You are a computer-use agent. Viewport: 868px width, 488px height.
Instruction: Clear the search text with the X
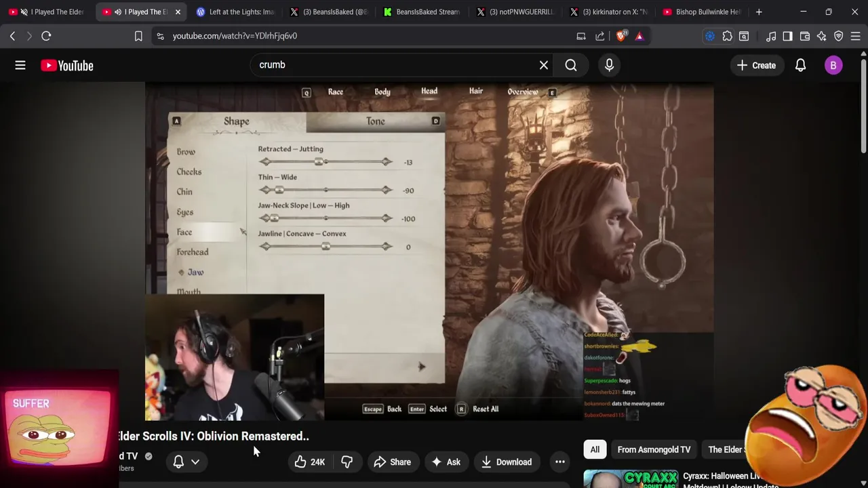pyautogui.click(x=544, y=65)
